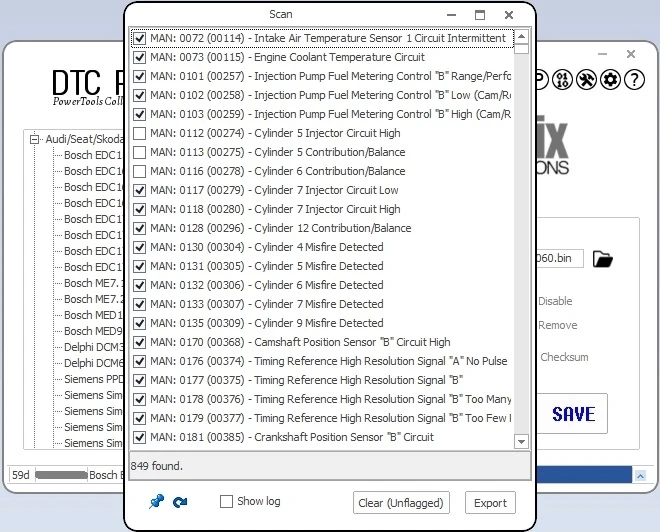This screenshot has width=660, height=532.
Task: Click the pin icon in Scan window
Action: point(156,501)
